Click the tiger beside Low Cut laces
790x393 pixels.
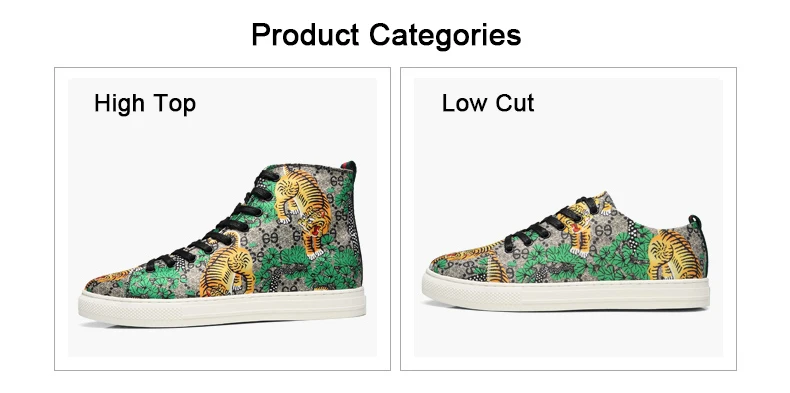pos(584,222)
